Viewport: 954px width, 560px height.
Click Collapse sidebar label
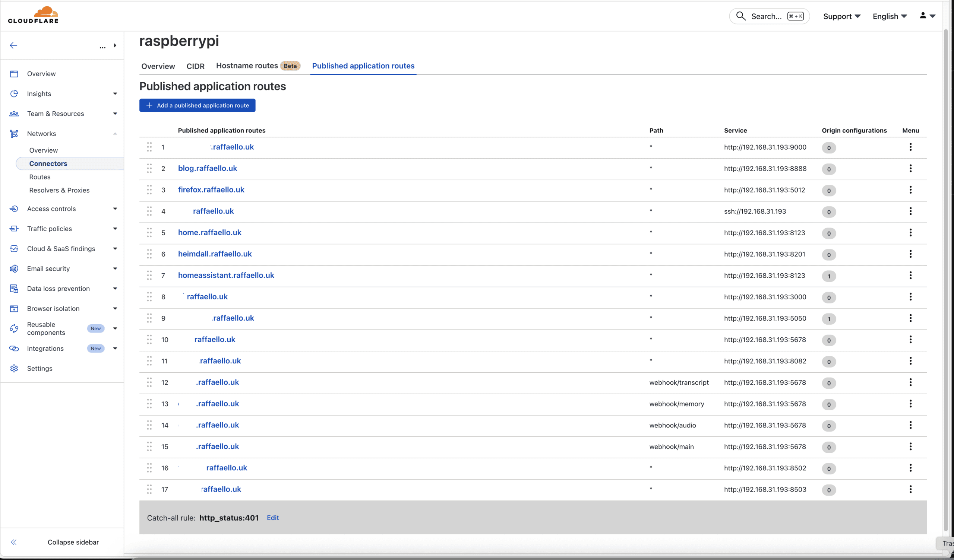(73, 542)
